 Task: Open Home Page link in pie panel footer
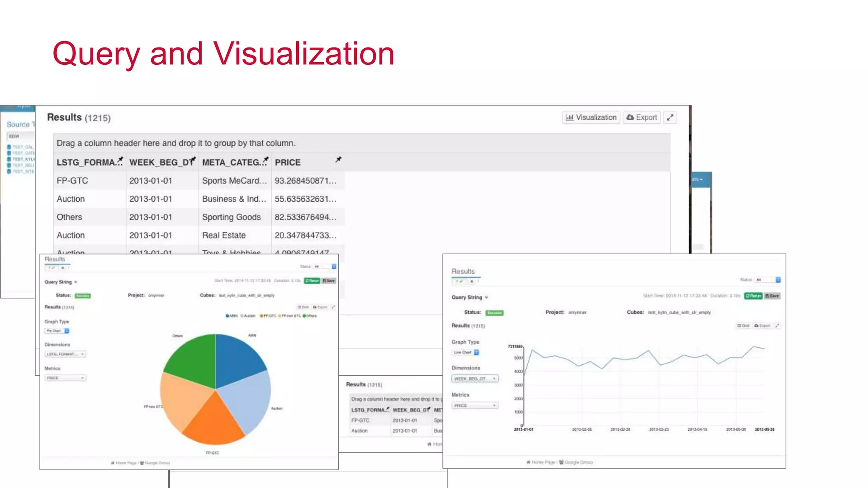click(x=124, y=463)
